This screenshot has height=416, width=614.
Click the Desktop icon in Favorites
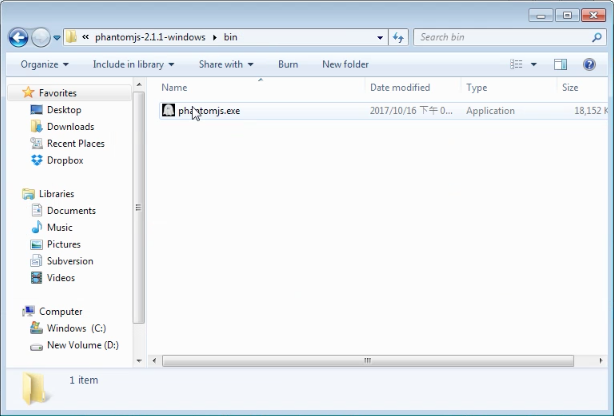36,110
